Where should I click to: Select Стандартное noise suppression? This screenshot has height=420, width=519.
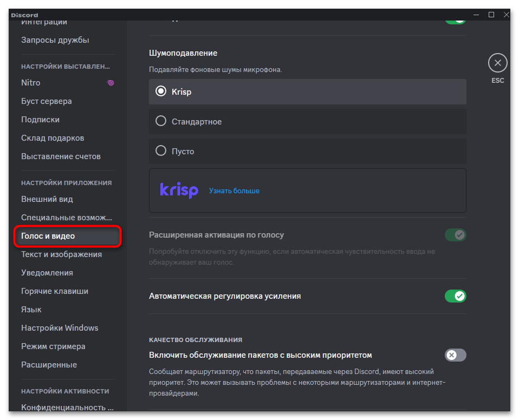308,121
